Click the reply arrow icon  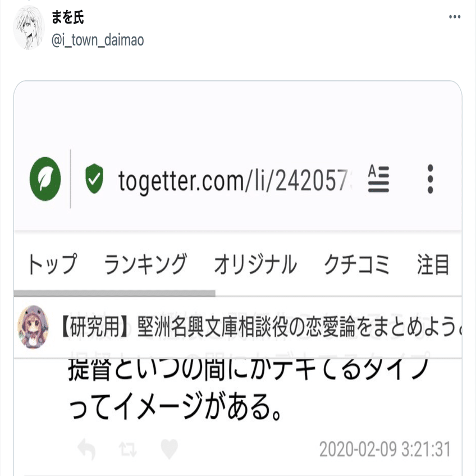[x=86, y=448]
